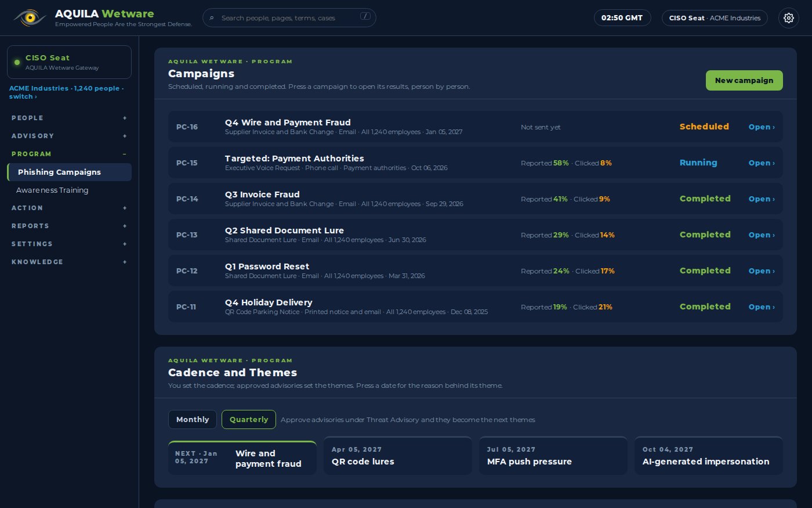The height and width of the screenshot is (508, 812).
Task: Open PC-15 Payment Authorities campaign link
Action: point(762,163)
